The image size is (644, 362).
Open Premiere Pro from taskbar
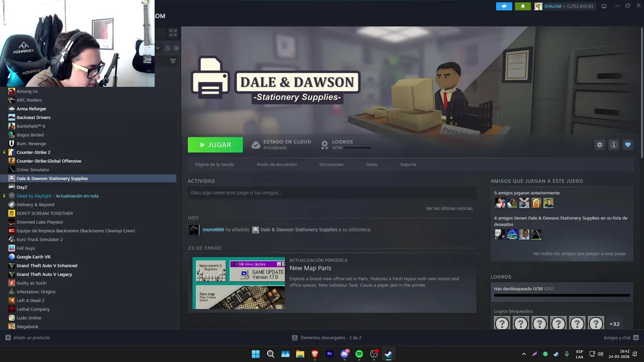330,354
